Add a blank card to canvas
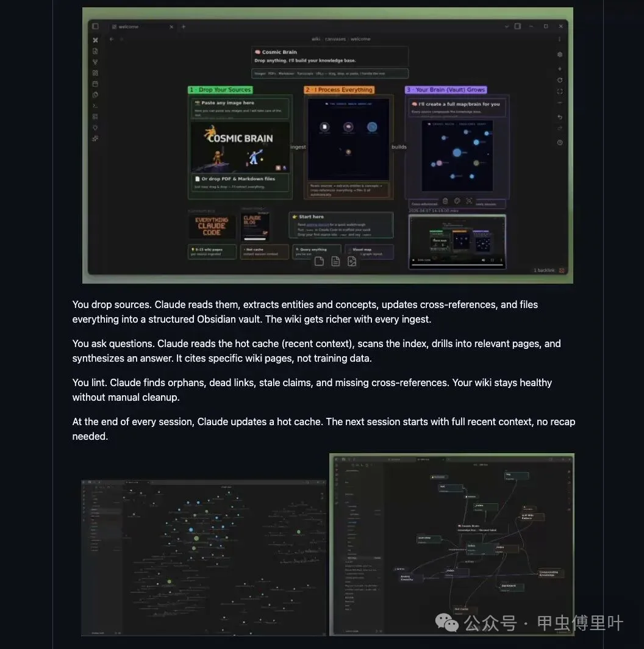 [319, 261]
